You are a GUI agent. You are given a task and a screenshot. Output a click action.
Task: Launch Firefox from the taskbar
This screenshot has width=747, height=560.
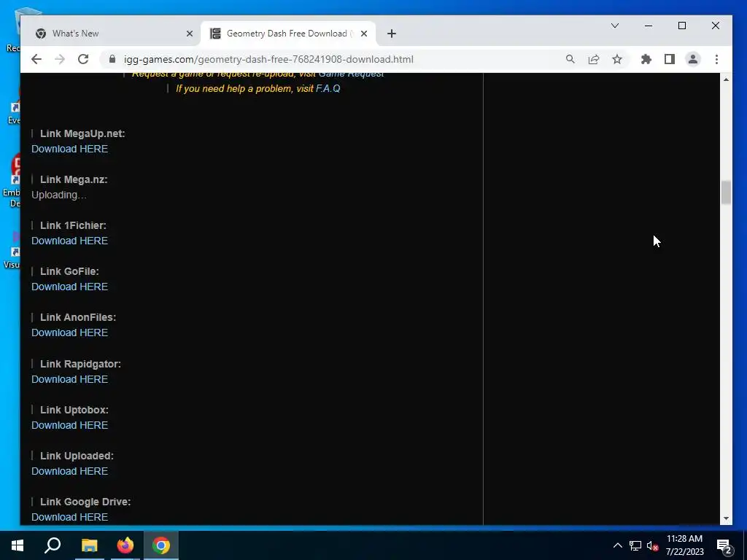pyautogui.click(x=125, y=545)
